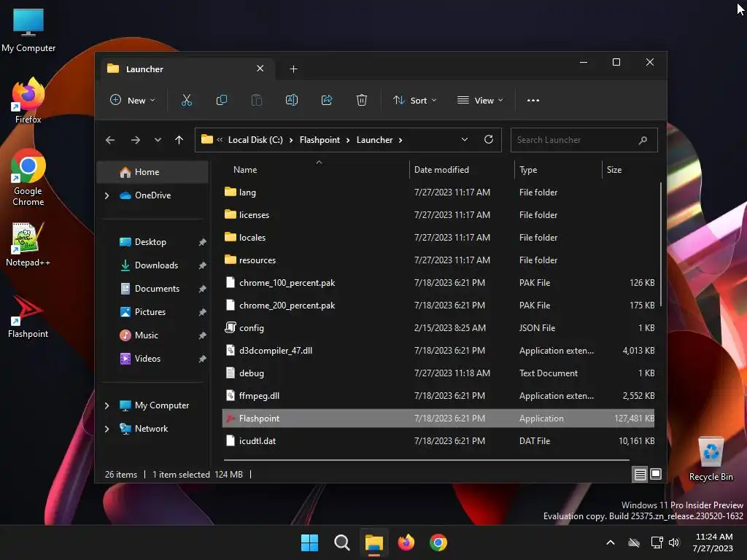The width and height of the screenshot is (747, 560).
Task: Show hidden system tray icons
Action: pos(611,542)
